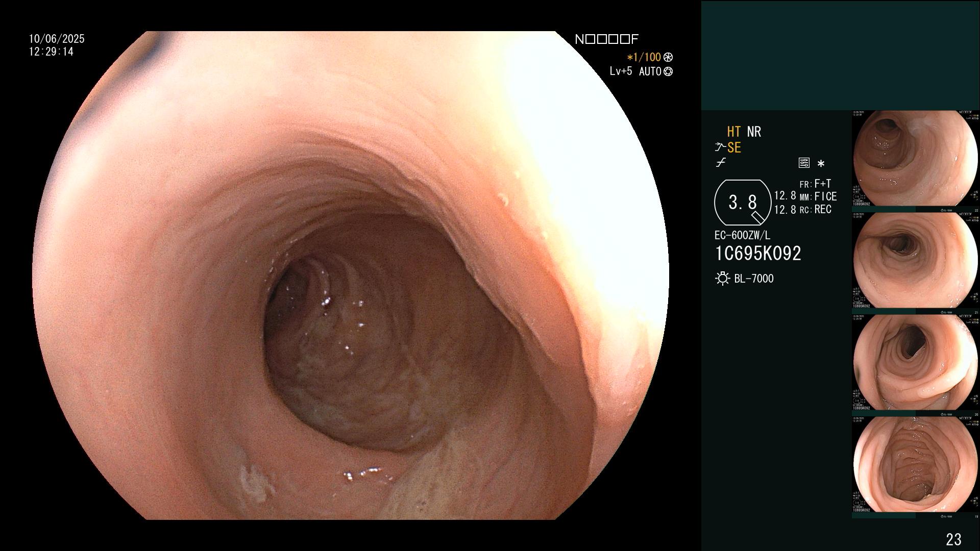Viewport: 980px width, 551px height.
Task: Click the serial number 1C695K092
Action: point(758,253)
